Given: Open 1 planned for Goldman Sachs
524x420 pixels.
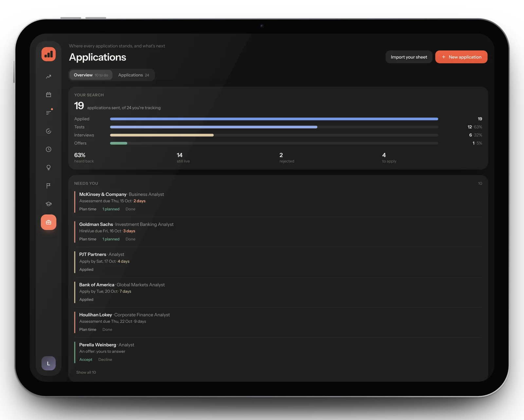Looking at the screenshot, I should [x=111, y=239].
